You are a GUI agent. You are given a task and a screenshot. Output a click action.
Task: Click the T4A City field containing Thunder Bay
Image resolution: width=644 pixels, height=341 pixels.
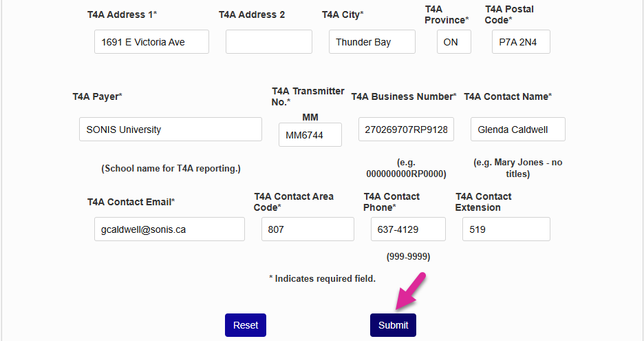tap(372, 42)
